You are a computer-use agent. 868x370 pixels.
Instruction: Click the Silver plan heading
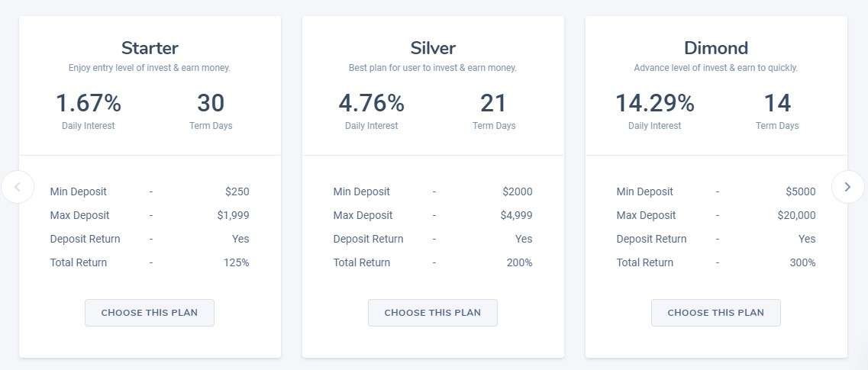(433, 48)
